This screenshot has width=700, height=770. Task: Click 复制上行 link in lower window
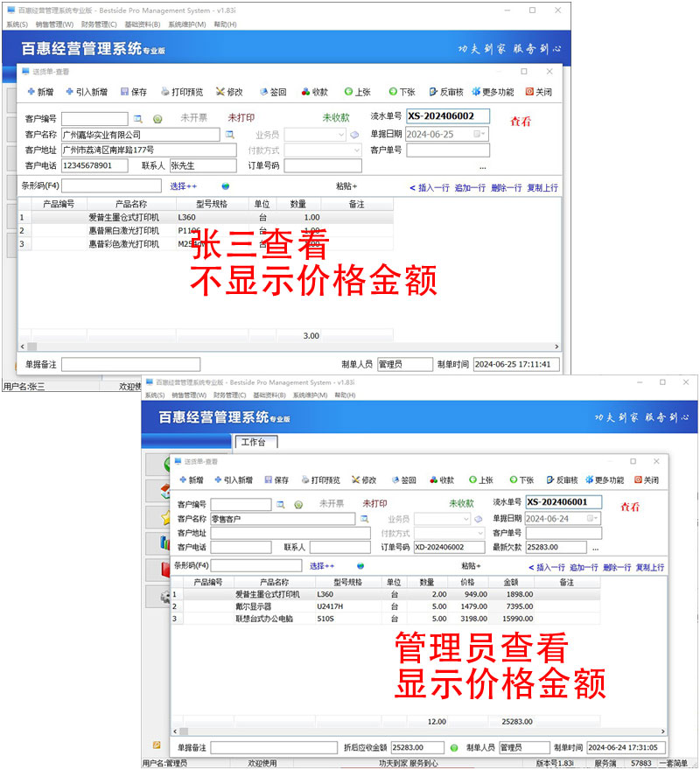pyautogui.click(x=649, y=567)
